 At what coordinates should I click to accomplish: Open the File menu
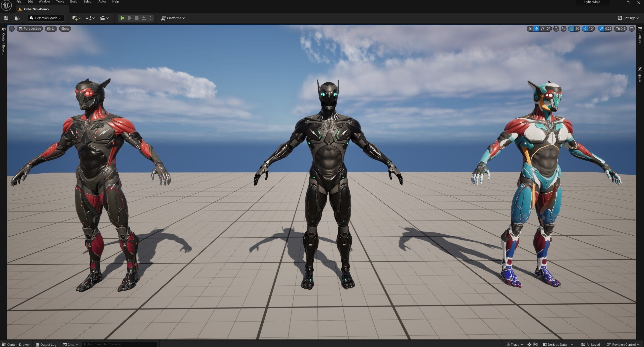pos(19,2)
